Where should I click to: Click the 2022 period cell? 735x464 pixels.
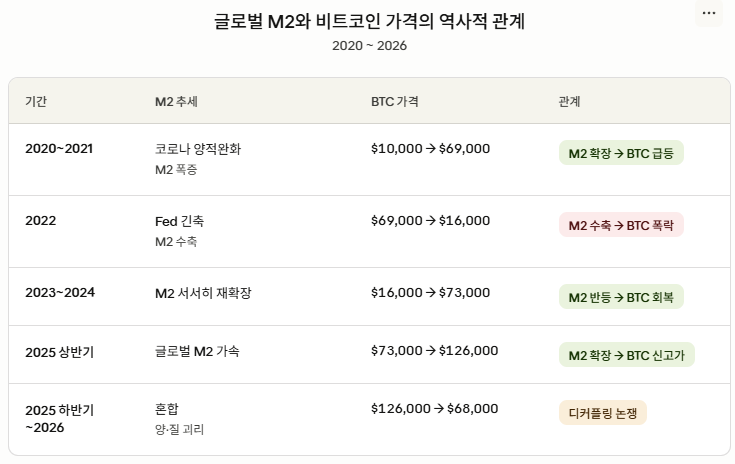tap(41, 220)
